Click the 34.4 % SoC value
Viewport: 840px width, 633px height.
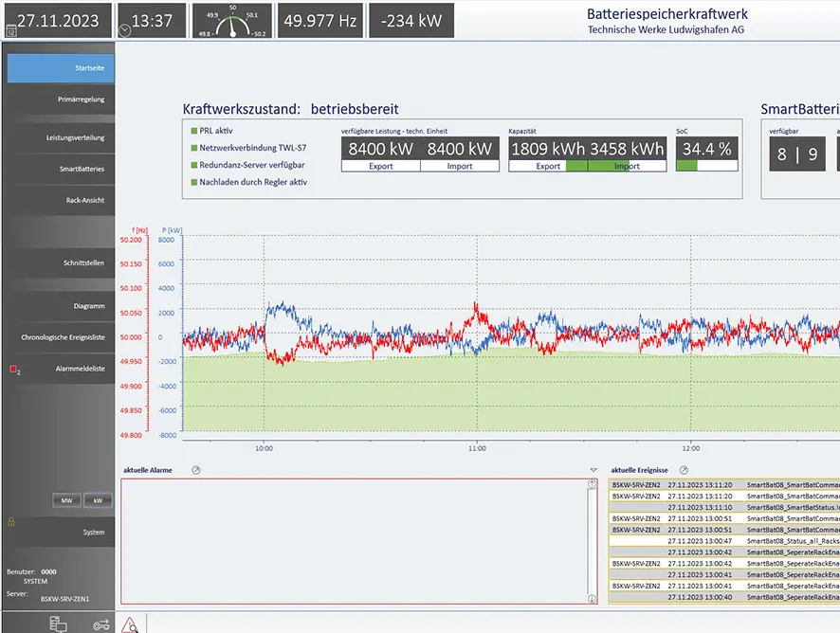(x=706, y=149)
